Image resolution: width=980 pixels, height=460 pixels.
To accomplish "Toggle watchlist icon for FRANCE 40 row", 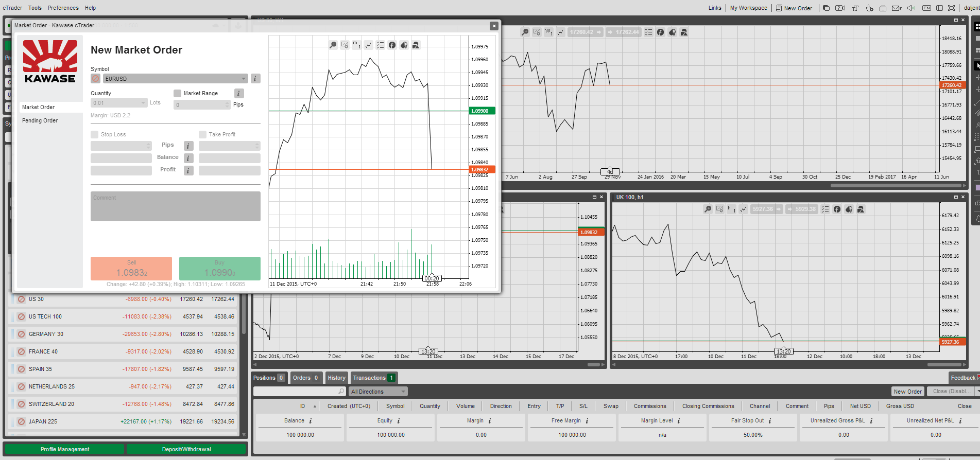I will [21, 351].
